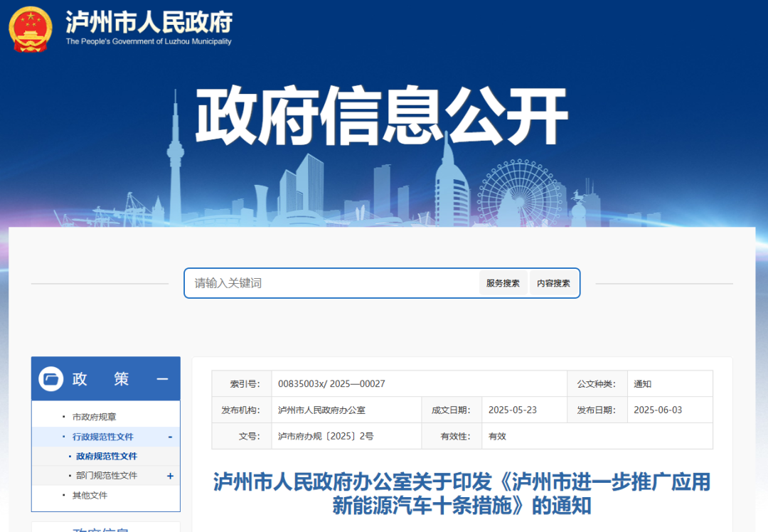Open 市政府规章 in the sidebar
Screen dimensions: 768x532
[94, 417]
